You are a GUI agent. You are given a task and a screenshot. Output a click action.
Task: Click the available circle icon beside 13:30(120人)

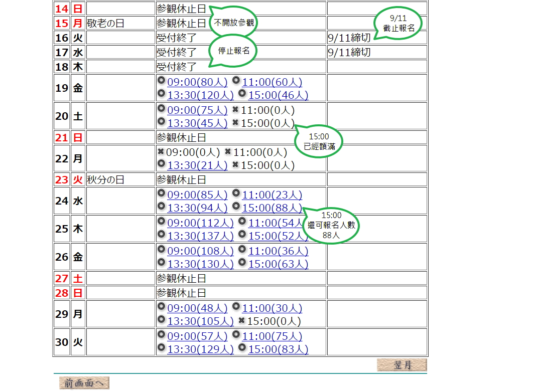click(x=161, y=93)
